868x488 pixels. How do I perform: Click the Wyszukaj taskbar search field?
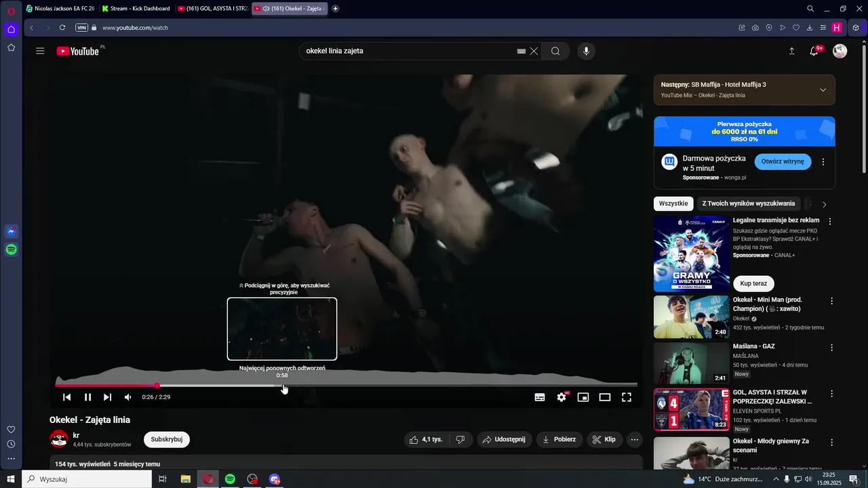87,479
